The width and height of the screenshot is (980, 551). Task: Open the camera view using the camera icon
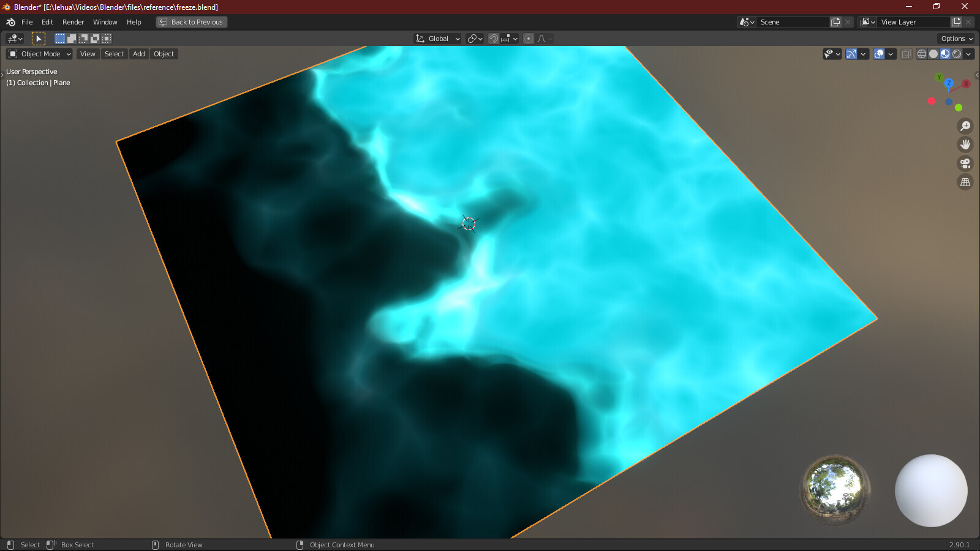point(965,163)
